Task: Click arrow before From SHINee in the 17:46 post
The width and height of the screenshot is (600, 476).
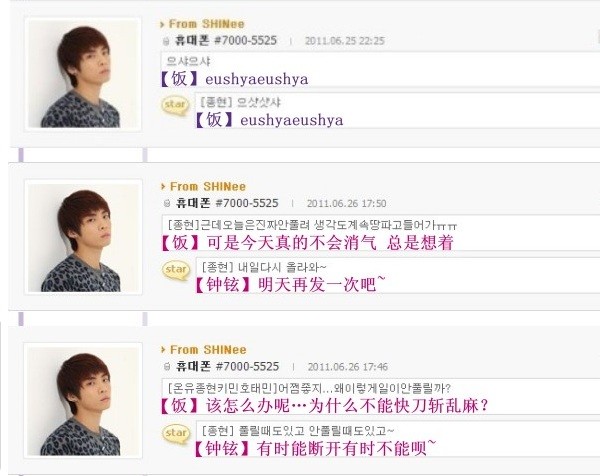Action: point(163,350)
